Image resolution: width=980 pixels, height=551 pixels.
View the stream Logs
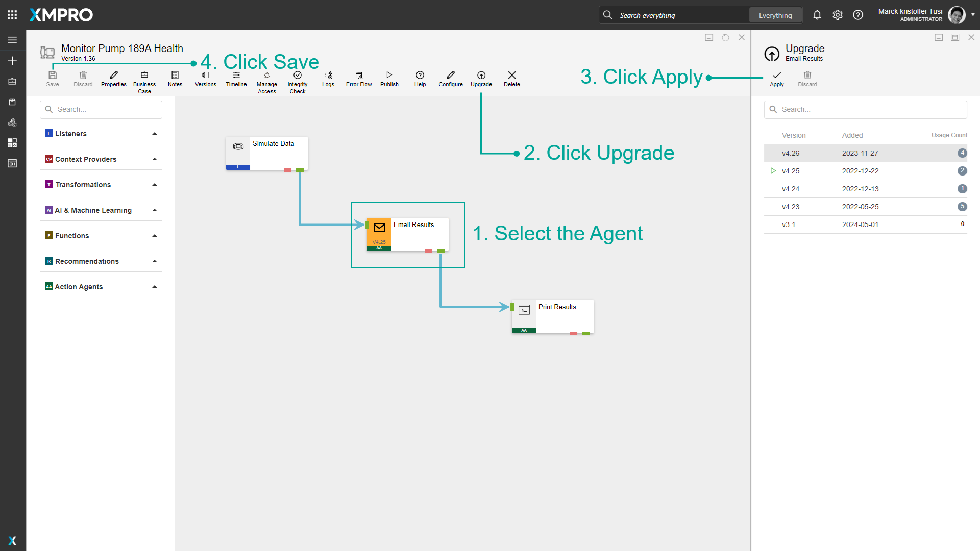(328, 79)
